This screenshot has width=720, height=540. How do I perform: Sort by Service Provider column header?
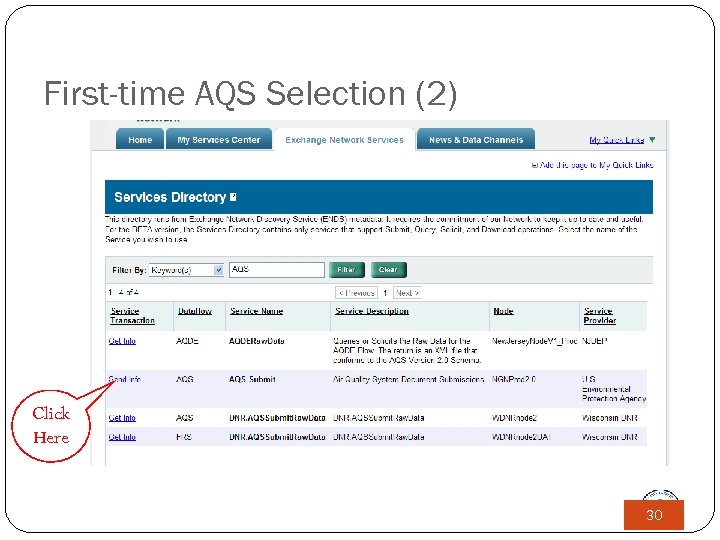[600, 316]
